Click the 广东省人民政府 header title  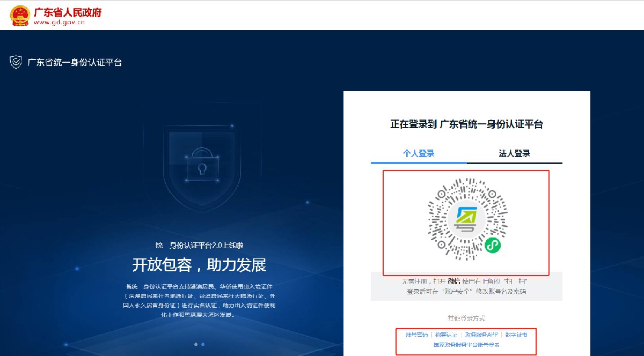point(67,12)
